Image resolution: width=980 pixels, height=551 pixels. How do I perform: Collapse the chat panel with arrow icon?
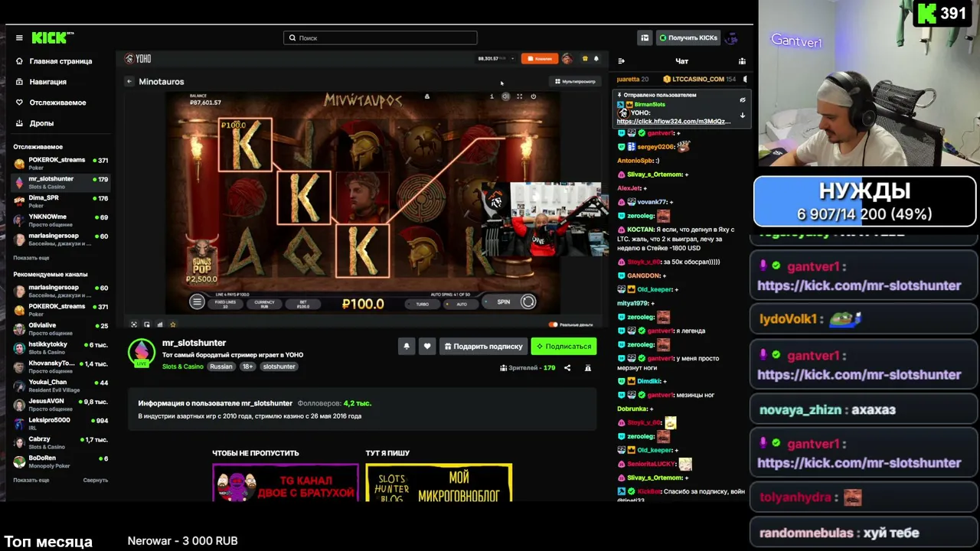(621, 61)
